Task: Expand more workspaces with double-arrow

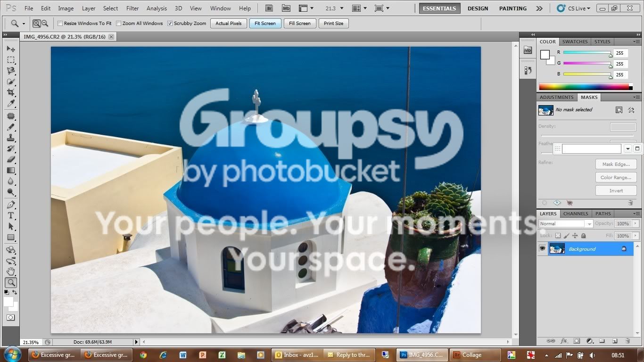Action: (x=539, y=8)
